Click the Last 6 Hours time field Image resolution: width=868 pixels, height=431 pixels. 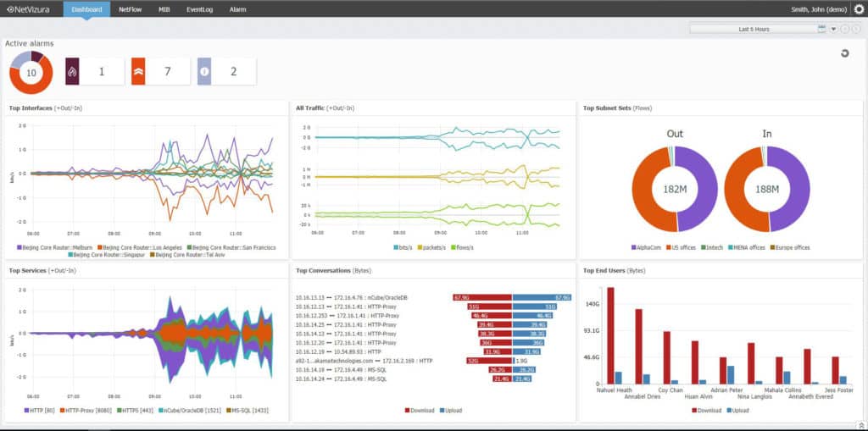click(x=754, y=29)
